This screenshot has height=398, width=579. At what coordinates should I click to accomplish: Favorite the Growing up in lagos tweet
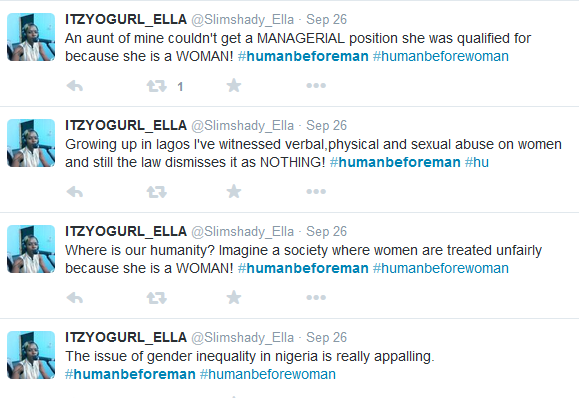click(234, 192)
